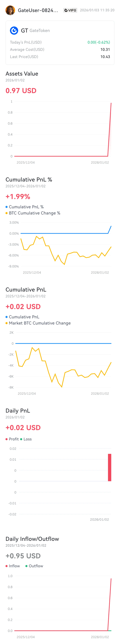This screenshot has height=644, width=120.
Task: Click the +1.99% cumulative PnL figure
Action: [x=18, y=196]
